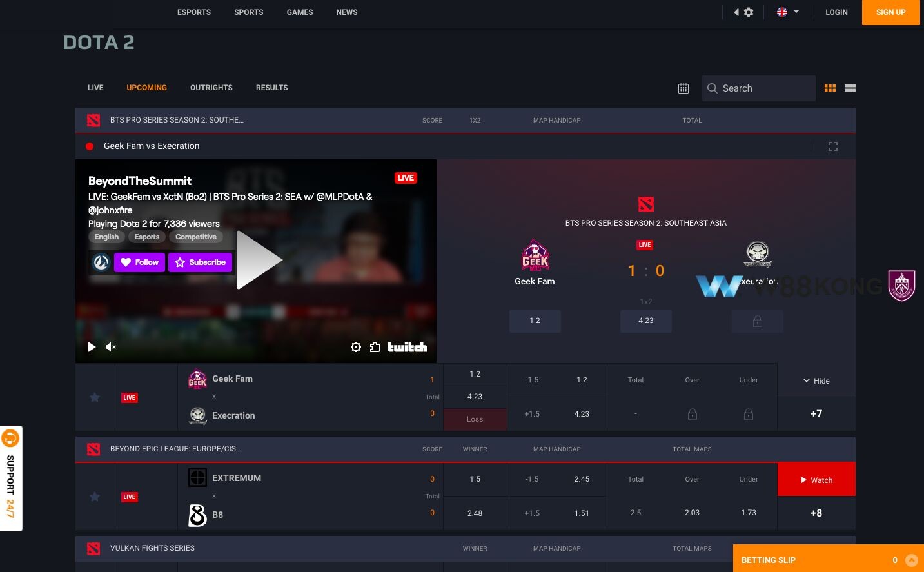Screen dimensions: 924x572
Task: Select the grid view layout icon
Action: pyautogui.click(x=830, y=88)
